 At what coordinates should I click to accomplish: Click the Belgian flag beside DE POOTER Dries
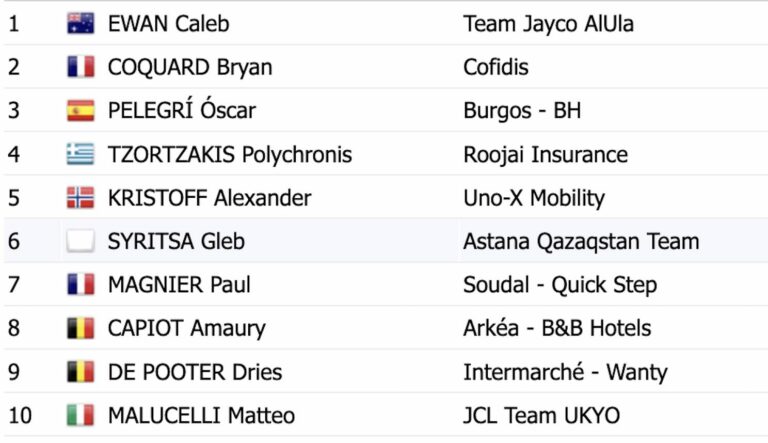pyautogui.click(x=80, y=372)
